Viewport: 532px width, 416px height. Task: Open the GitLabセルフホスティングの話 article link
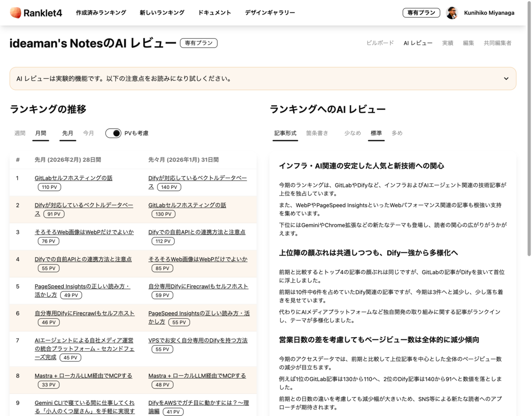click(73, 177)
